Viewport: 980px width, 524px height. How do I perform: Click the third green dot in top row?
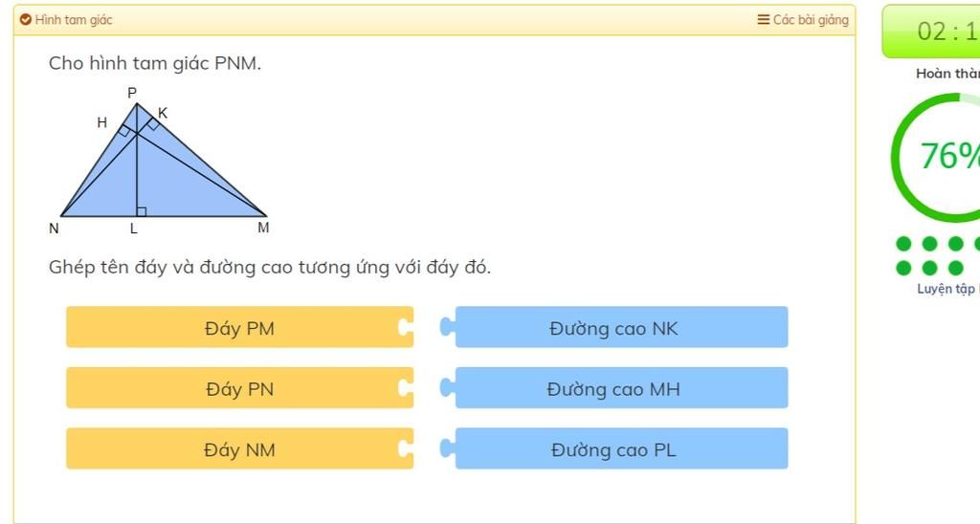956,244
